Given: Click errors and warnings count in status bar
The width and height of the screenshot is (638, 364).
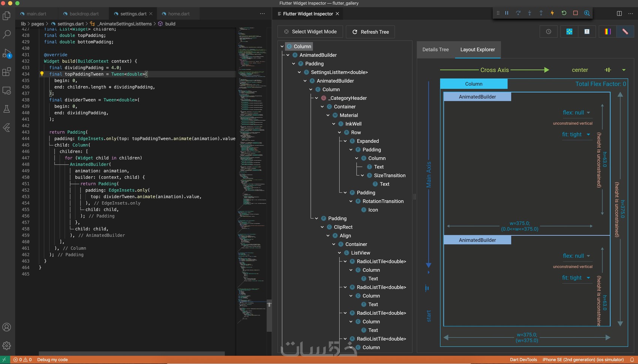Looking at the screenshot, I should click(23, 359).
